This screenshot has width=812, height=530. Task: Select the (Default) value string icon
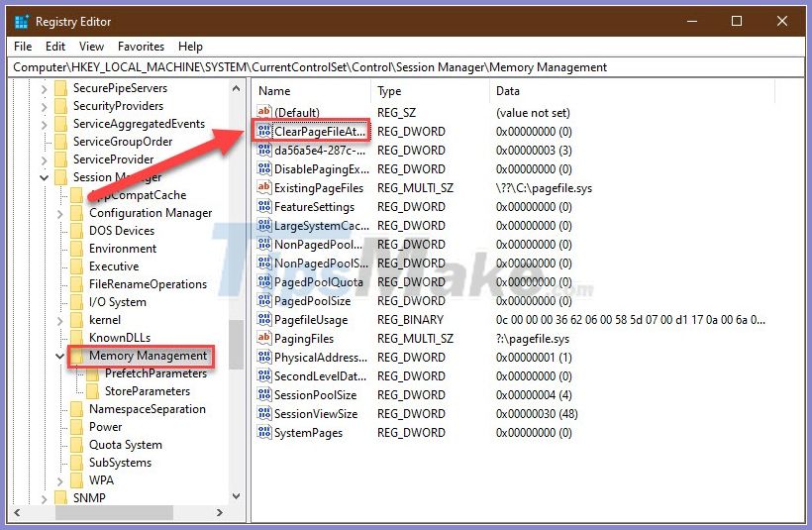264,111
